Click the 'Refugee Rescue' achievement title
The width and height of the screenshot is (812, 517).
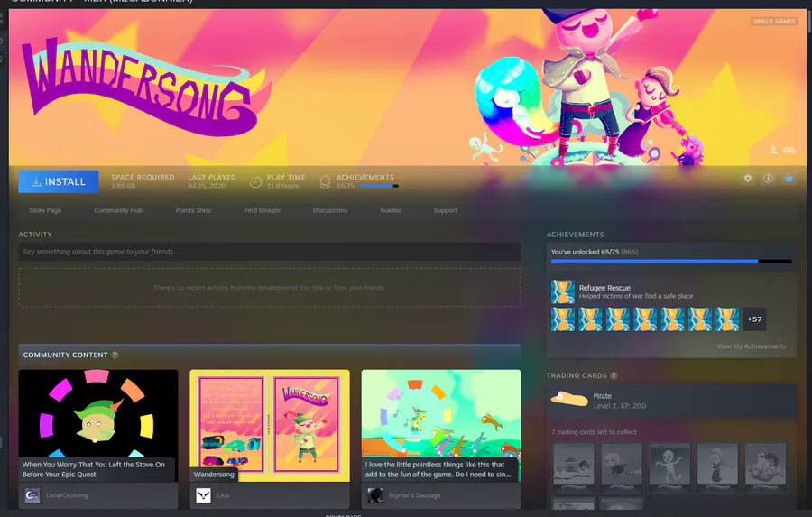tap(604, 288)
